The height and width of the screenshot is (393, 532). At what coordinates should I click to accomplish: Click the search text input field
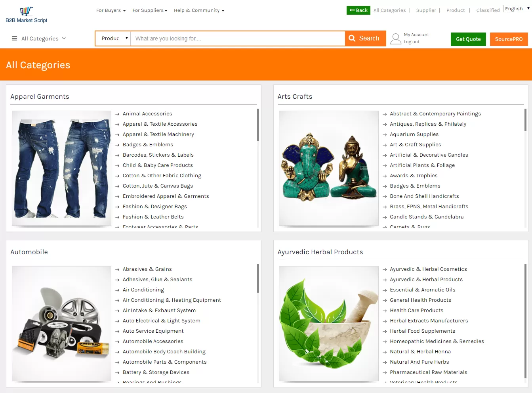click(x=238, y=38)
